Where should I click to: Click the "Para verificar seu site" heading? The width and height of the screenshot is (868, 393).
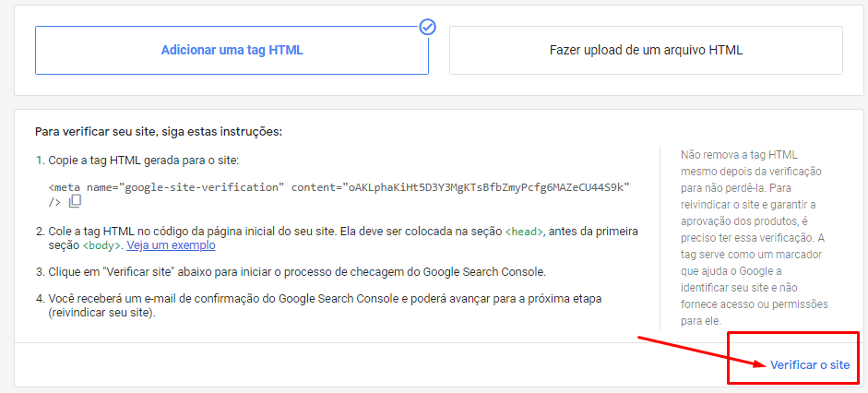(x=158, y=132)
